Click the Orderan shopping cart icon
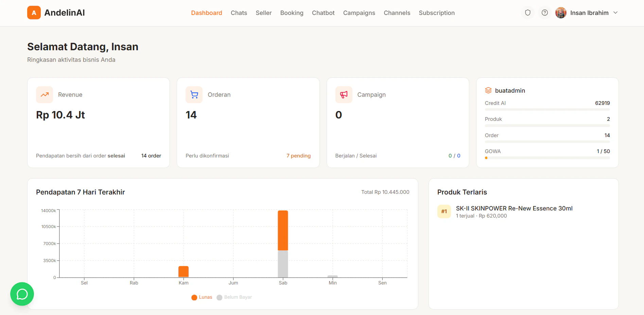The width and height of the screenshot is (644, 315). (194, 95)
